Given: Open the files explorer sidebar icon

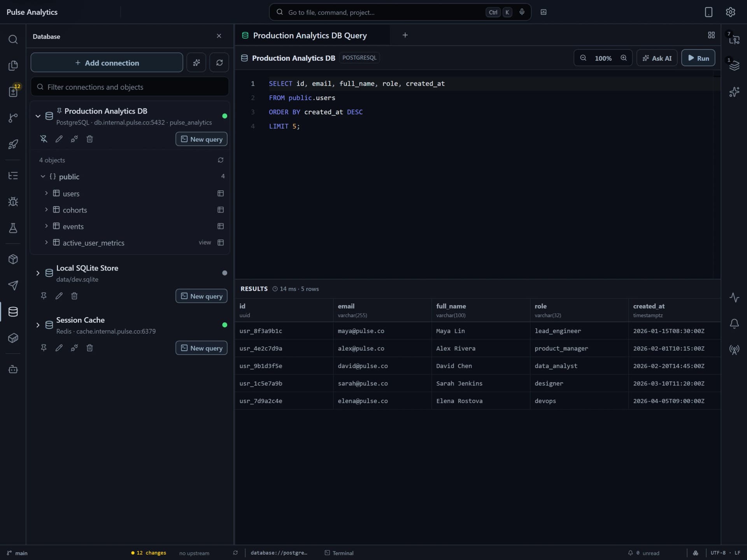Looking at the screenshot, I should 13,65.
